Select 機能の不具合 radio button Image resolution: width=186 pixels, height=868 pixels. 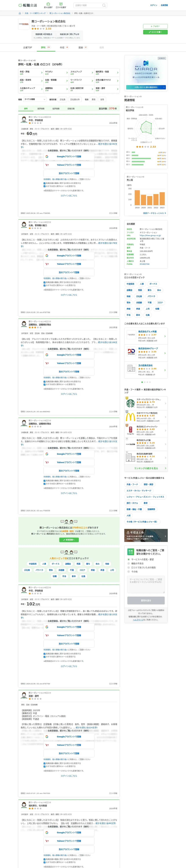click(129, 563)
